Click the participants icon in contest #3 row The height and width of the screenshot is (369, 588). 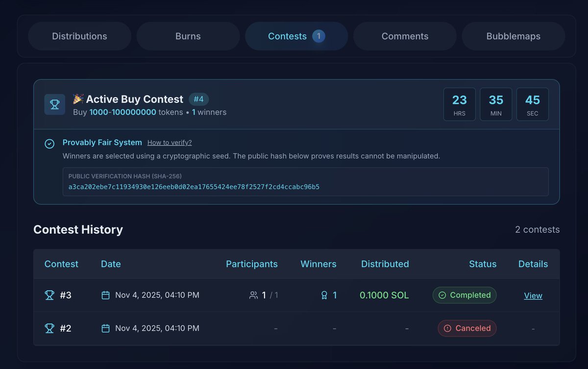tap(253, 295)
